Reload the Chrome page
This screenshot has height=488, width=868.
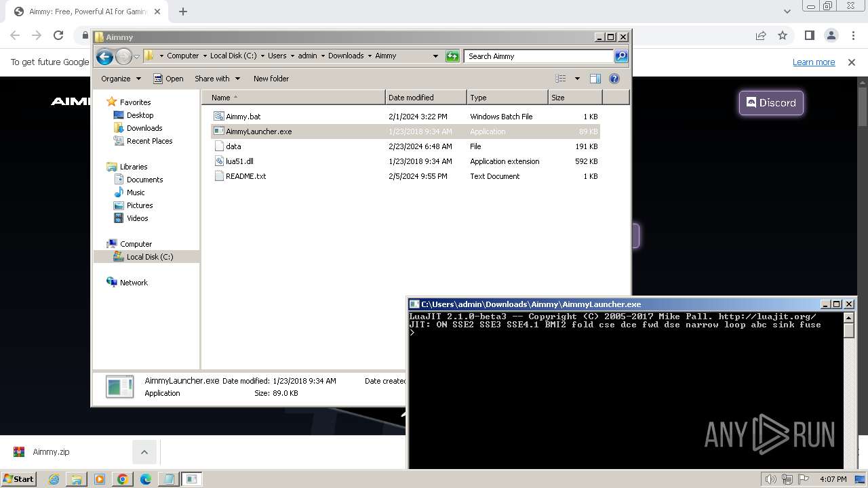click(58, 35)
